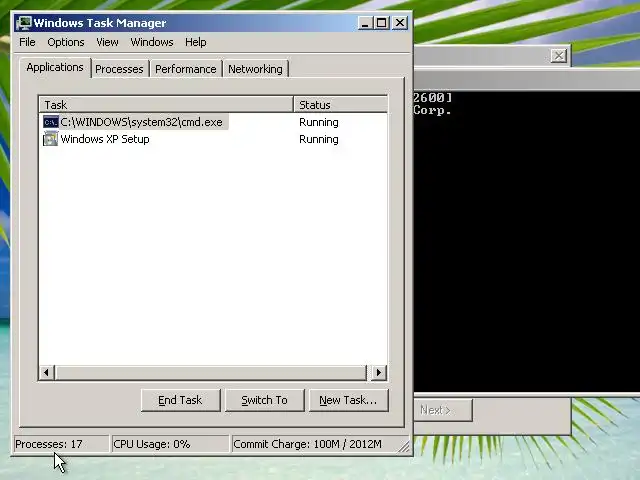The width and height of the screenshot is (640, 480).
Task: Open the Options menu
Action: click(66, 42)
